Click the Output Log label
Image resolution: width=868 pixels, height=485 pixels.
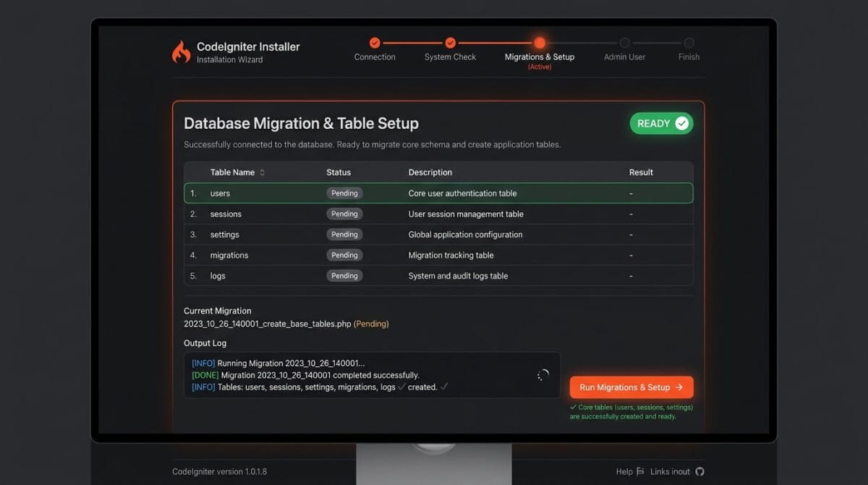(205, 343)
